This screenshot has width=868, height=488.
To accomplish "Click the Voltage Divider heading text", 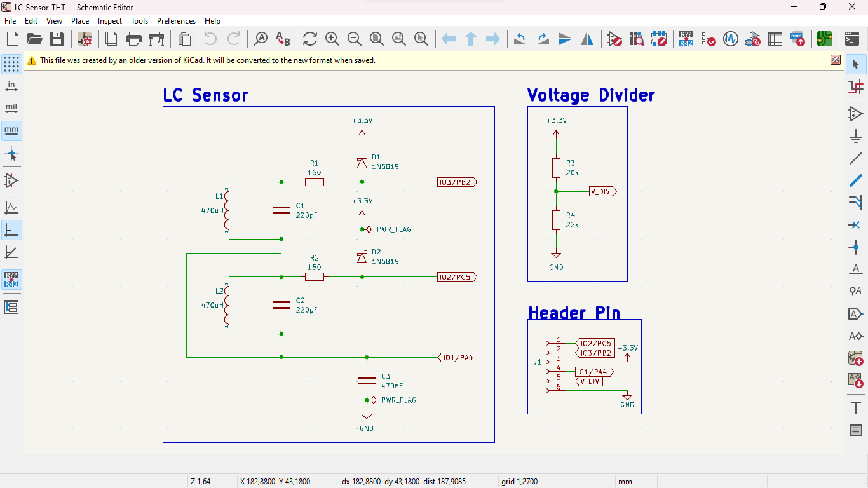I will tap(591, 95).
